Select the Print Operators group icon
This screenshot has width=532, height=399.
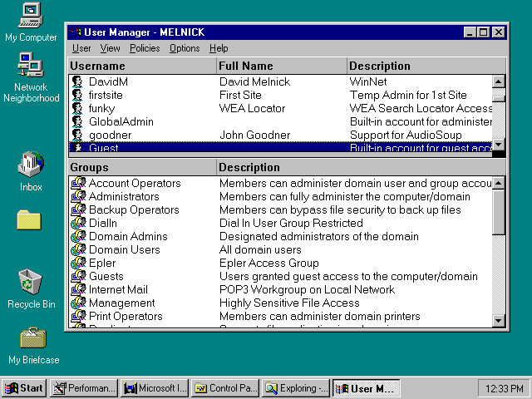[78, 316]
